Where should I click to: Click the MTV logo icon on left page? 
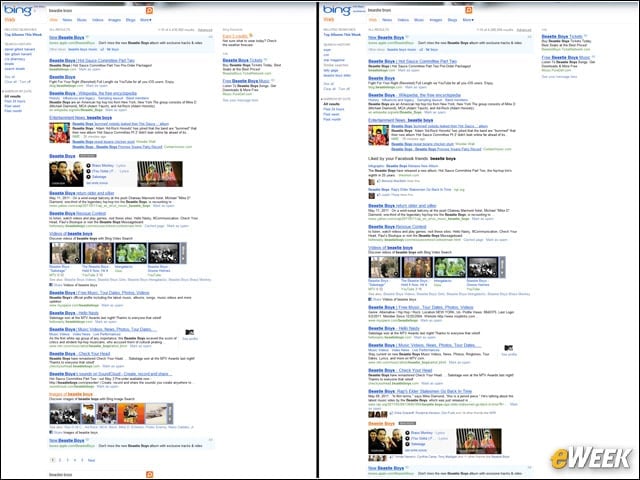click(189, 332)
